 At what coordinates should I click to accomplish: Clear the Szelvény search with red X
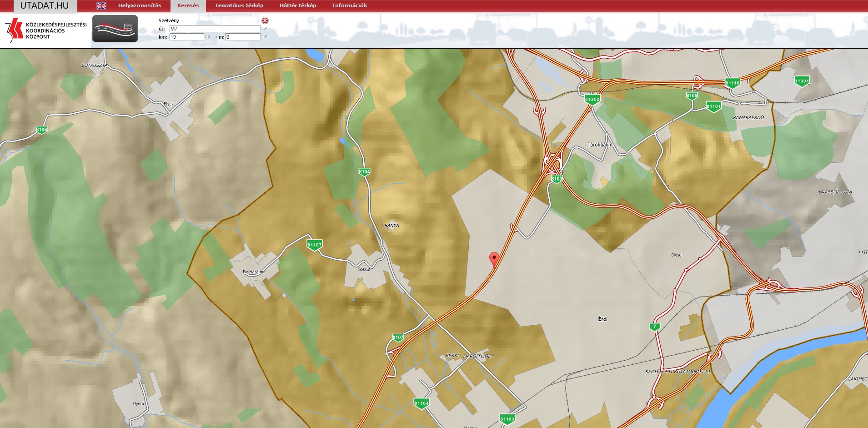(x=265, y=20)
